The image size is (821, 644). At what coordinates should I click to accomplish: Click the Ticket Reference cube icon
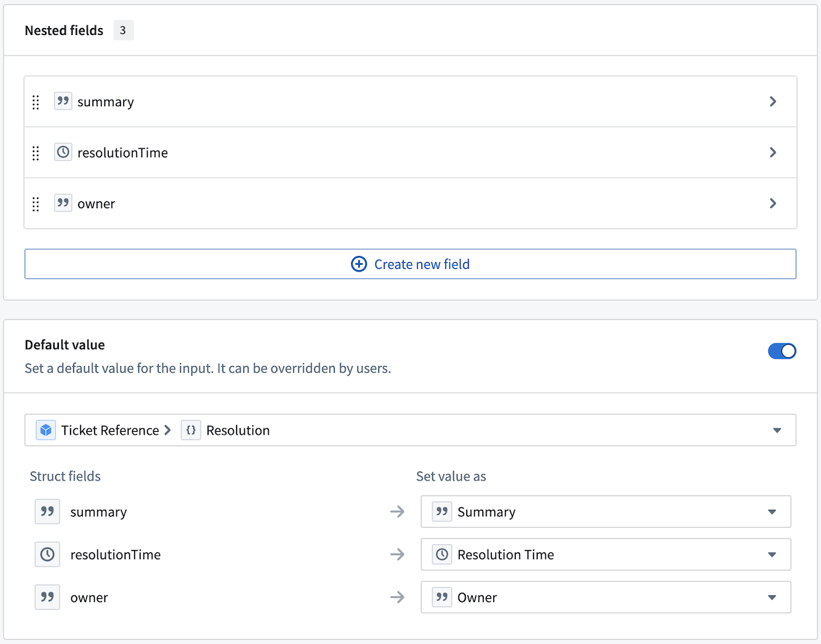[x=44, y=430]
